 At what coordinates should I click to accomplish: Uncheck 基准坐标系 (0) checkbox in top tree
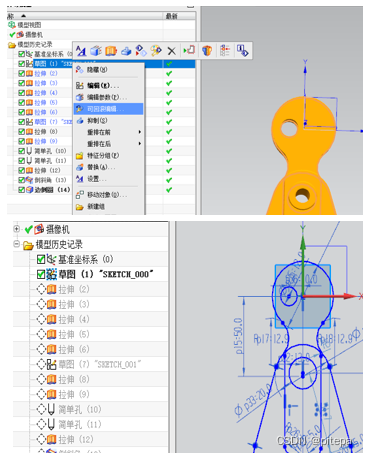tap(21, 54)
